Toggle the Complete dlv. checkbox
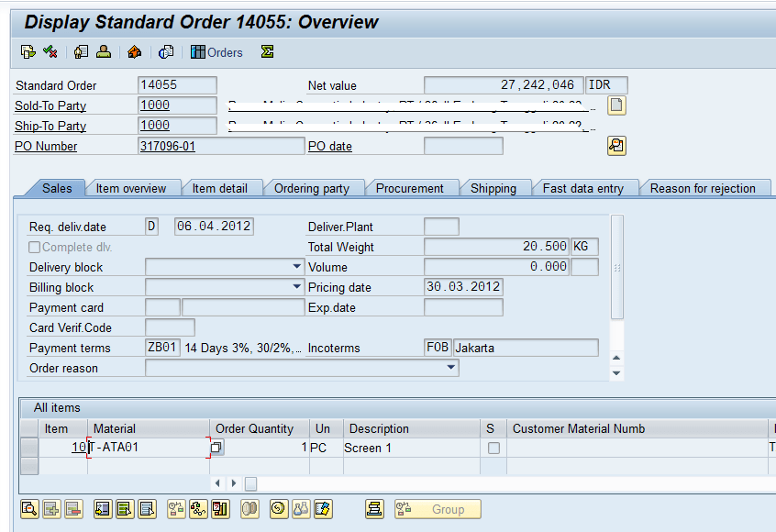The height and width of the screenshot is (532, 776). pyautogui.click(x=34, y=247)
